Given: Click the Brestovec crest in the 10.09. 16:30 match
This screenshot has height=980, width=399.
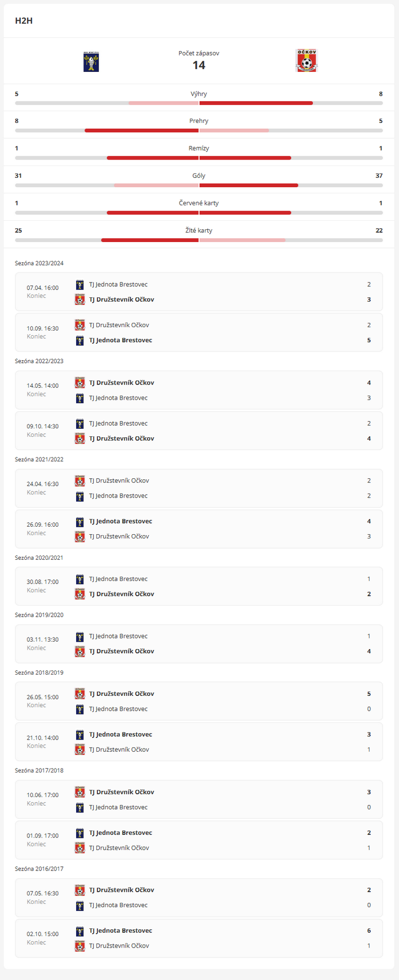Looking at the screenshot, I should [80, 340].
